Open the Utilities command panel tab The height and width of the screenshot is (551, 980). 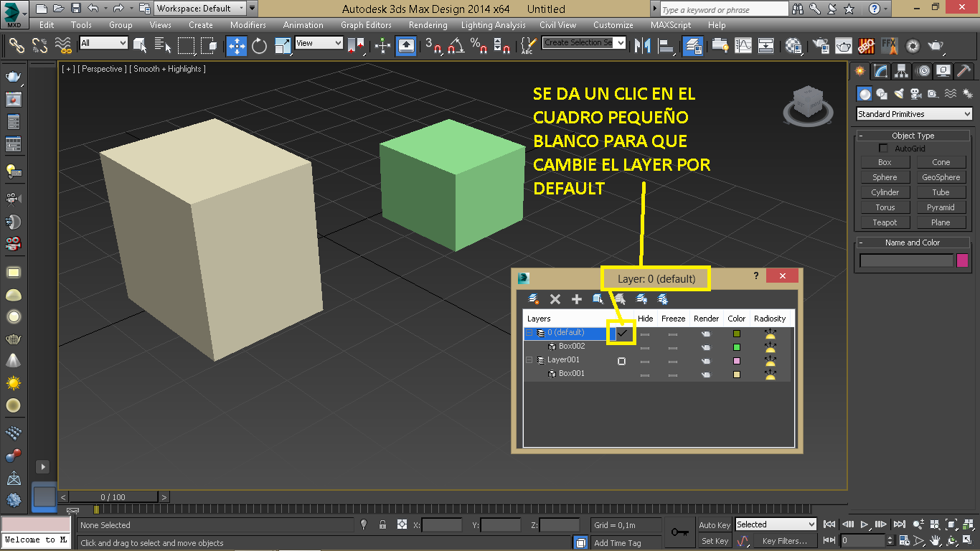click(x=963, y=71)
